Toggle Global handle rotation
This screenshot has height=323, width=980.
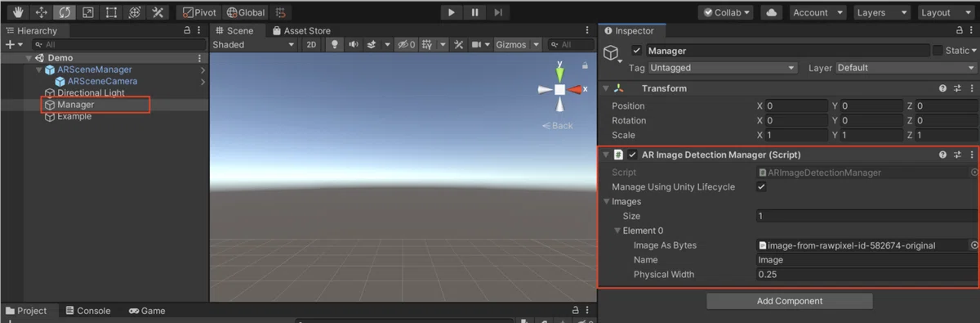(x=246, y=12)
